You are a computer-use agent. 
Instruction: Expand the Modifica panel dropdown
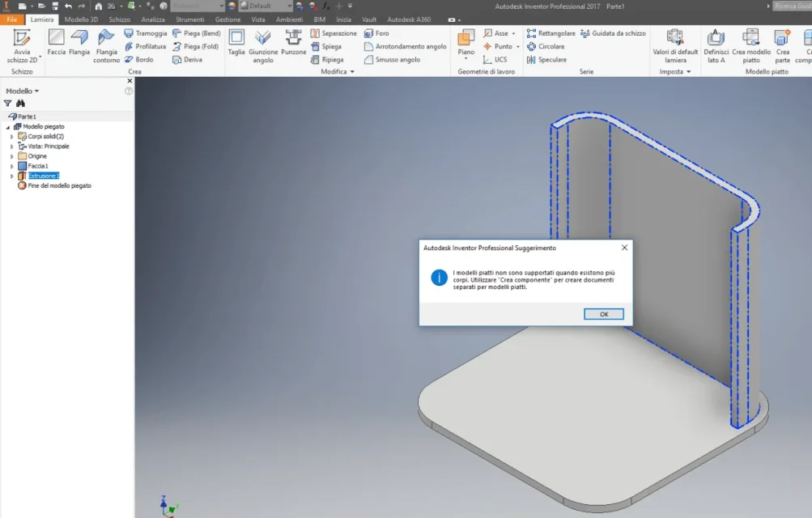click(338, 71)
